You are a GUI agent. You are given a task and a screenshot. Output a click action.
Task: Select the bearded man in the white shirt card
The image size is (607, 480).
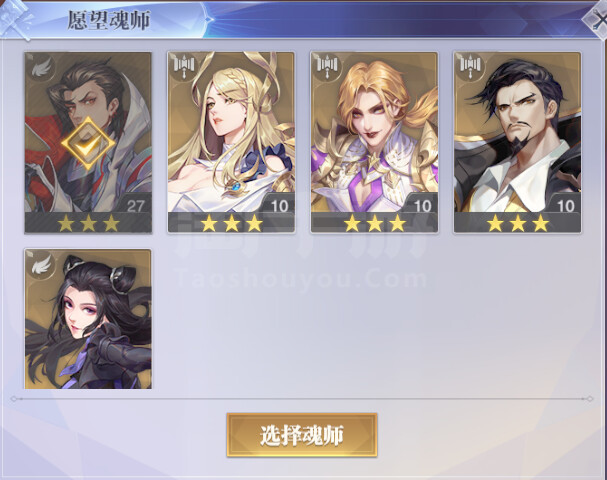tap(518, 142)
